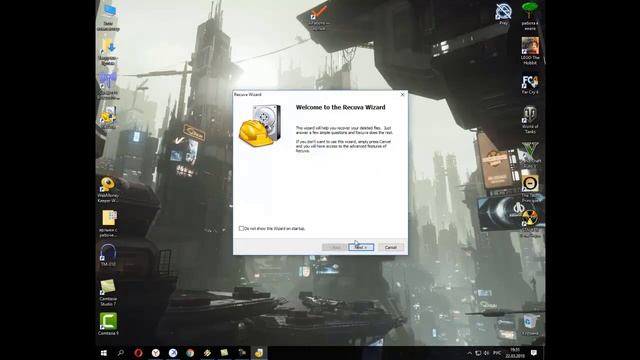640x360 pixels.
Task: Click Cancel in the Recuva Wizard
Action: click(391, 247)
